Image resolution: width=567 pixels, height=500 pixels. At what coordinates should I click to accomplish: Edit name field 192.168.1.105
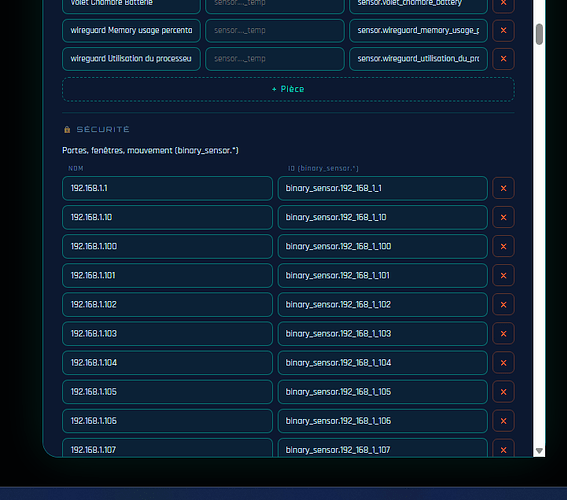pyautogui.click(x=167, y=392)
